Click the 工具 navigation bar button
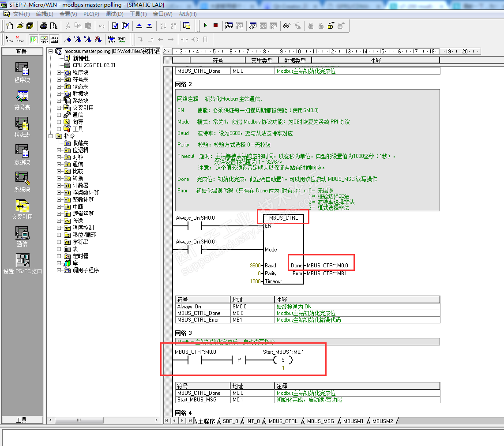Image resolution: width=504 pixels, height=446 pixels. click(x=22, y=420)
